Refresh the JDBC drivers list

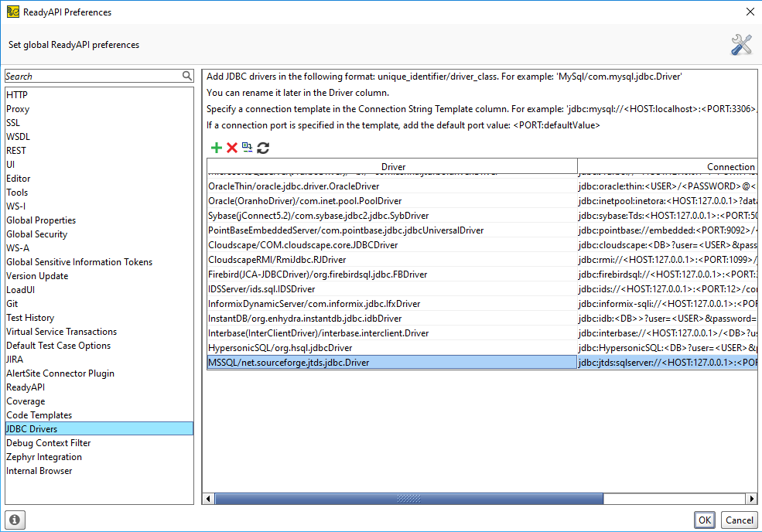coord(262,148)
